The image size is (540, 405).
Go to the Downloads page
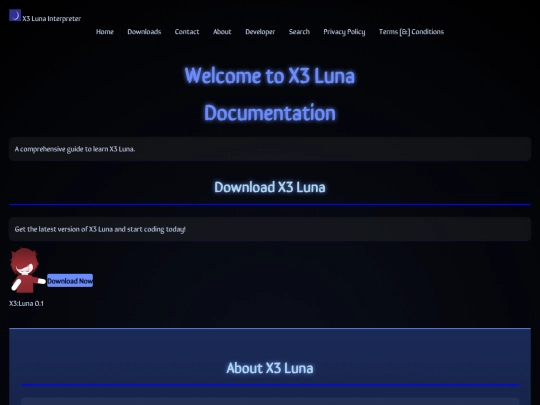tap(144, 32)
